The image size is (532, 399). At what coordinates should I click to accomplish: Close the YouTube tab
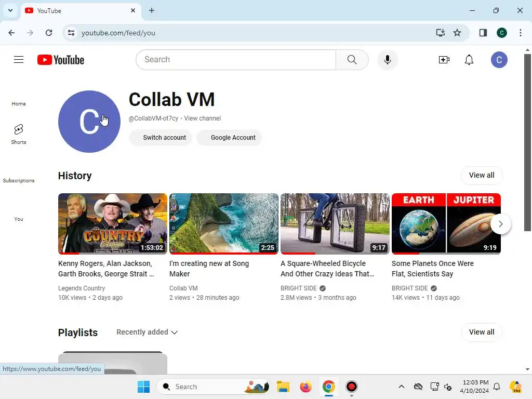click(133, 10)
